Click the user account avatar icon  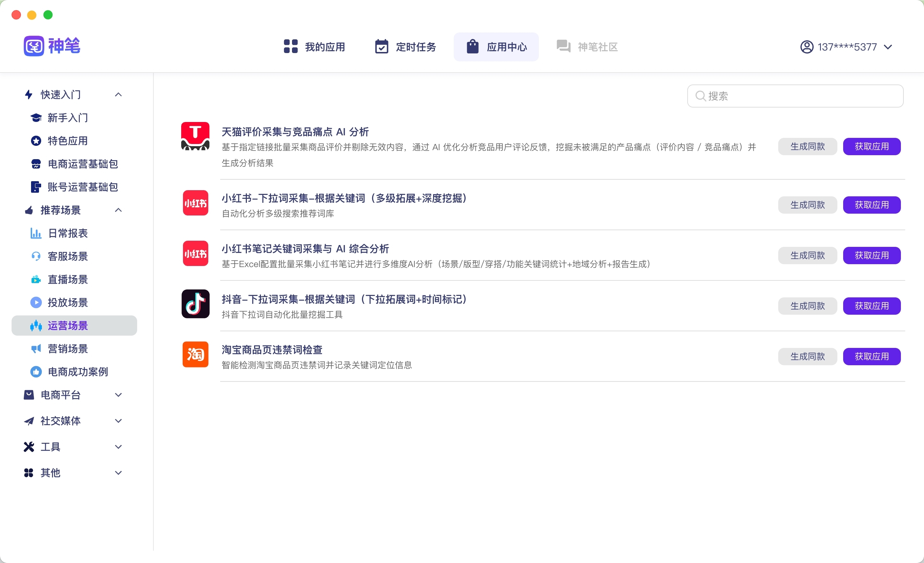tap(807, 47)
